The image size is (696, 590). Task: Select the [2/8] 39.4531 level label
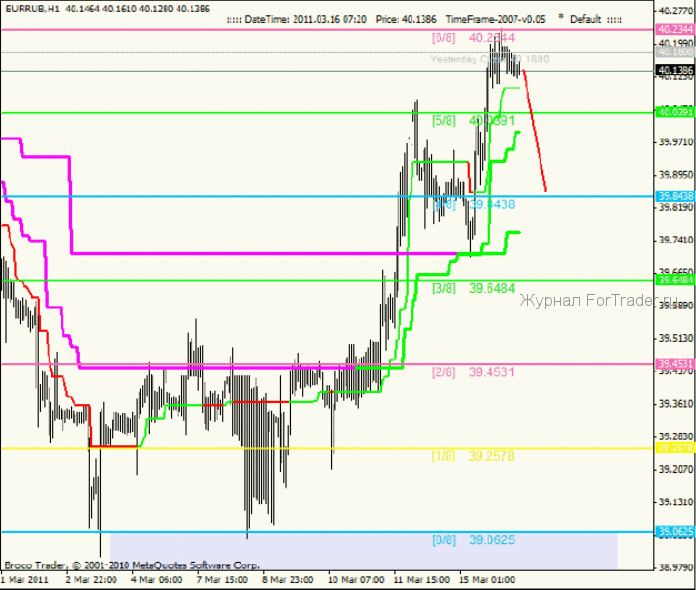(x=473, y=372)
